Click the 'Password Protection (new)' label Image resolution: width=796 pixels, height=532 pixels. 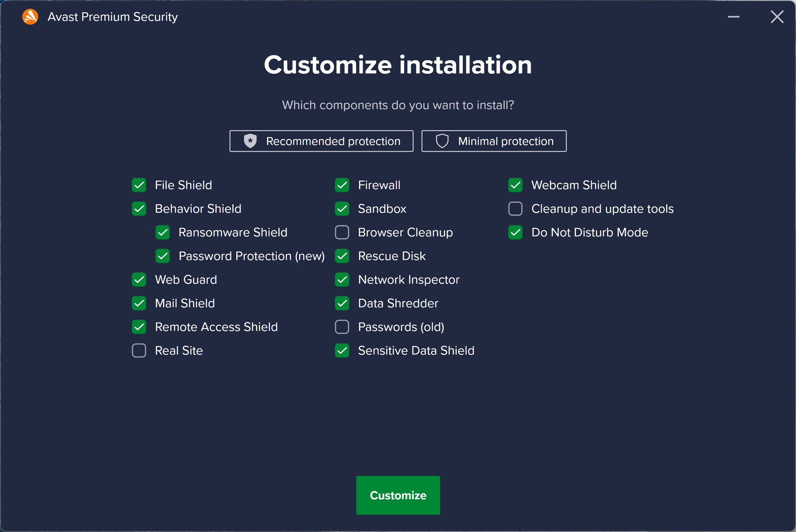tap(252, 256)
